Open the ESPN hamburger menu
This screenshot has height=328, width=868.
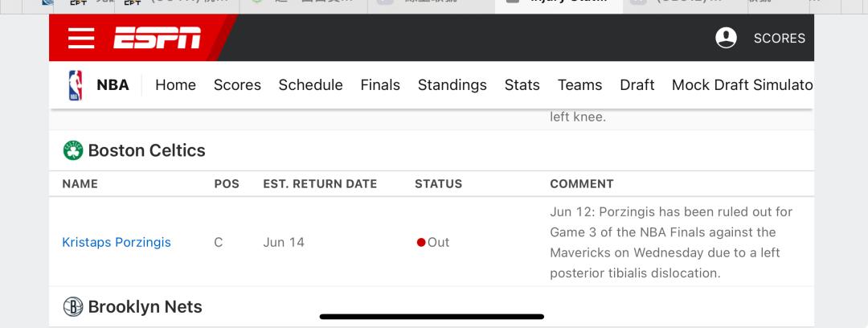(81, 38)
